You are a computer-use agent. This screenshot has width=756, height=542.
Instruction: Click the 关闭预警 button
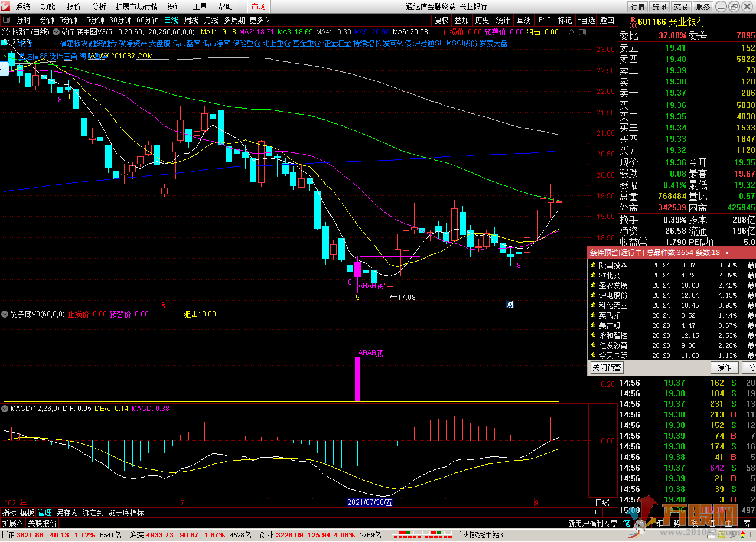607,367
